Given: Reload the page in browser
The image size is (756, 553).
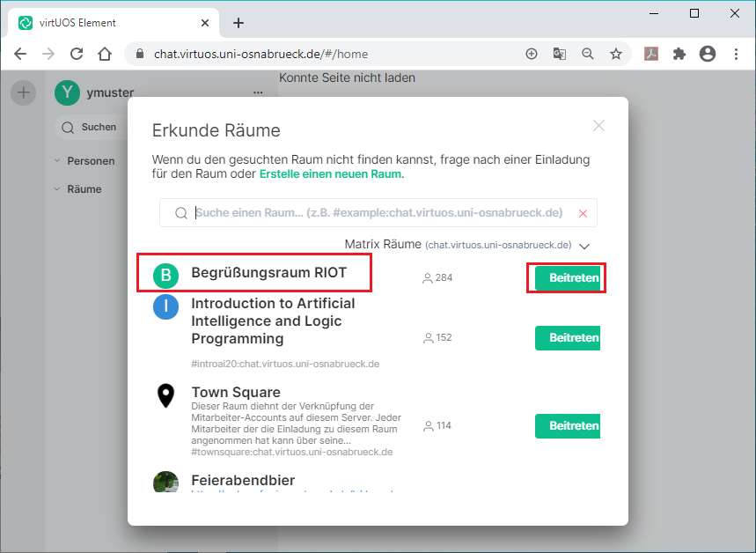Looking at the screenshot, I should (x=77, y=54).
